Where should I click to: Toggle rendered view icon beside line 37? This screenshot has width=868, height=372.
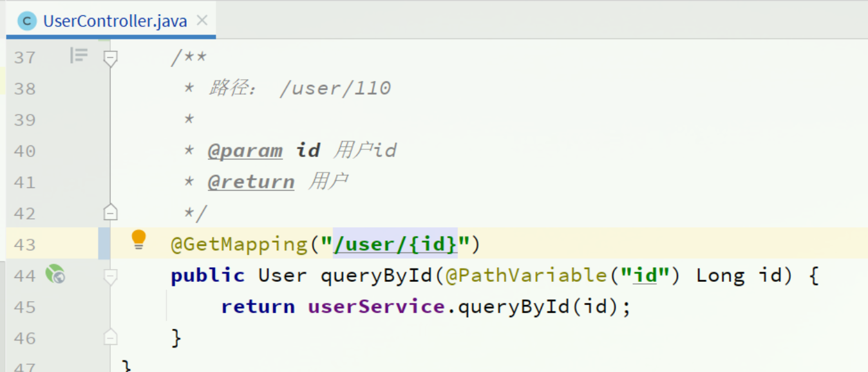[x=79, y=56]
